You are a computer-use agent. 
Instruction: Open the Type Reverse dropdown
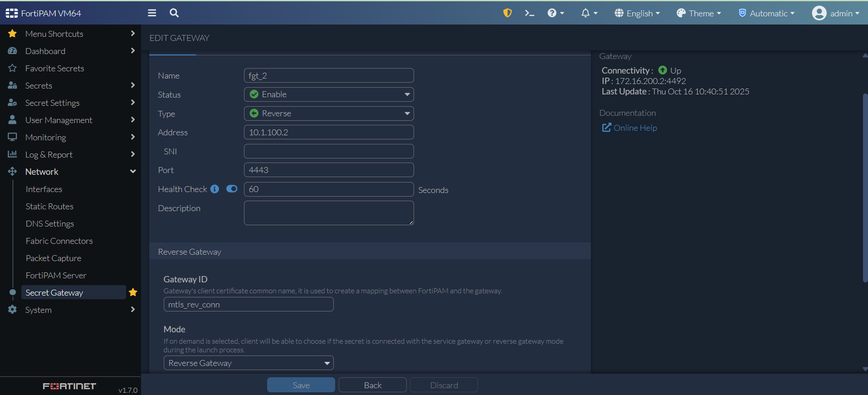[x=329, y=114]
